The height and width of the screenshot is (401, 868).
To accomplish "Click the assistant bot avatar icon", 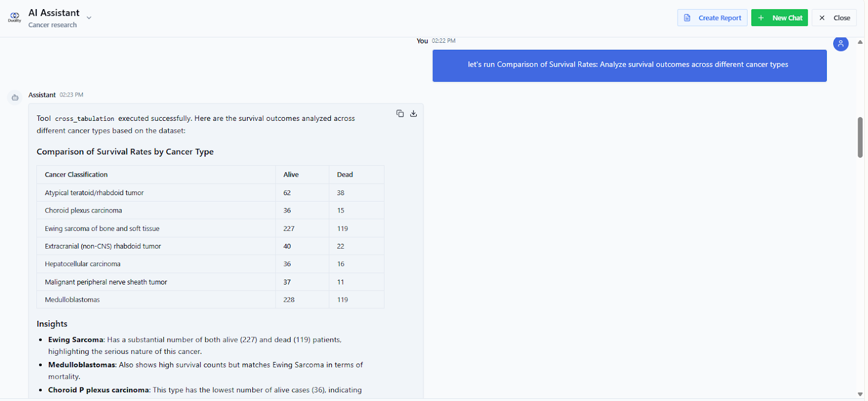I will coord(15,98).
